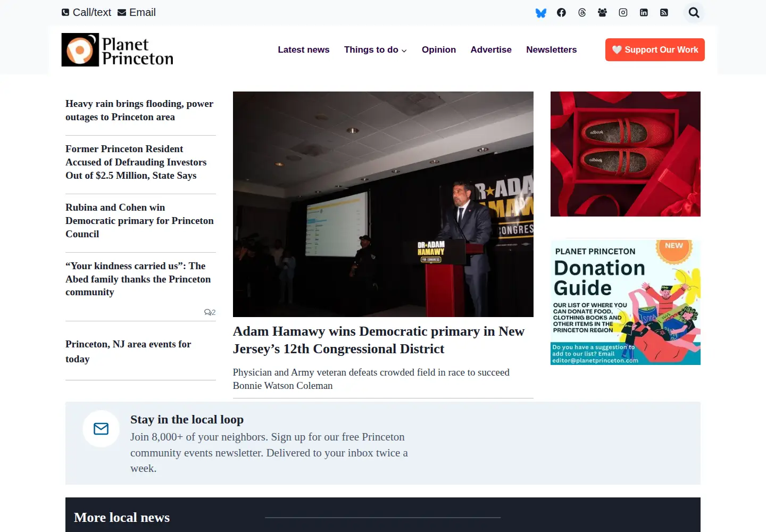Open Latest news menu item

pyautogui.click(x=304, y=50)
